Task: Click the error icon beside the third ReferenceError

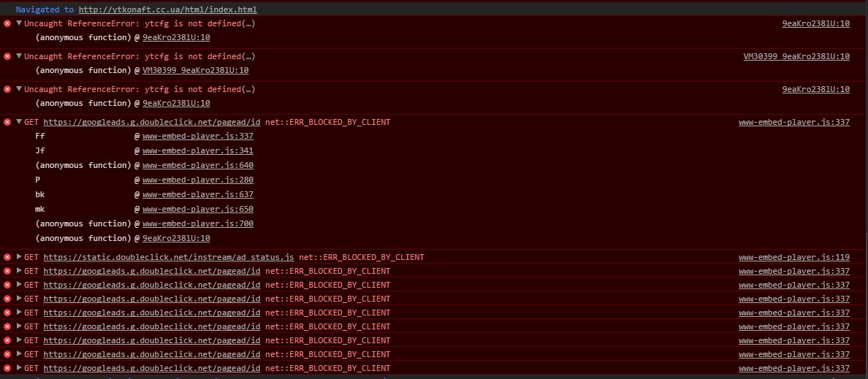Action: point(7,90)
